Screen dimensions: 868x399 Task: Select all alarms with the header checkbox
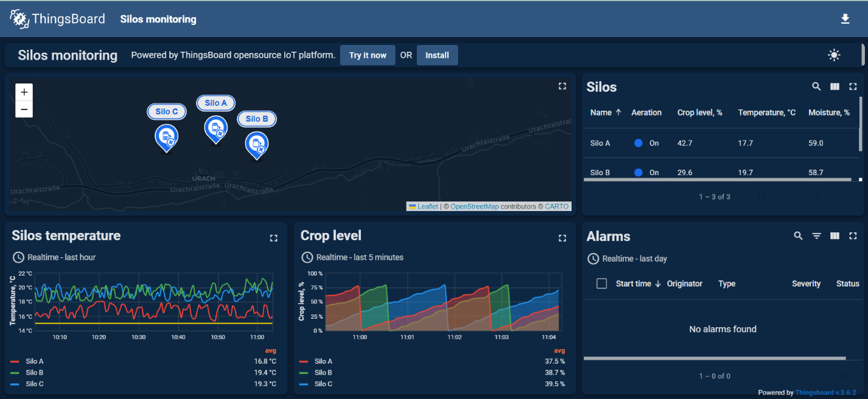pos(601,283)
